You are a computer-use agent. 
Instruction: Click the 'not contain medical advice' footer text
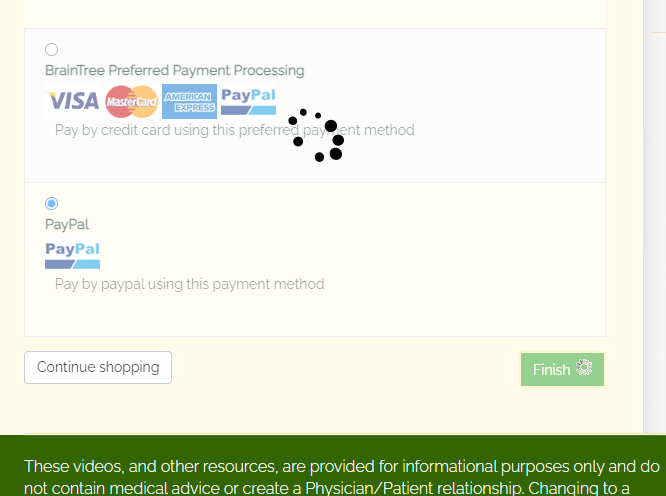(118, 488)
